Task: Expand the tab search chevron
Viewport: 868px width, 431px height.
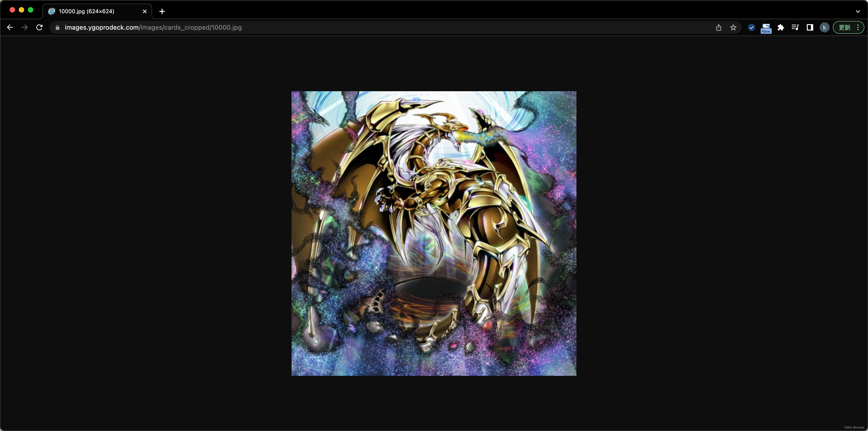Action: [x=857, y=11]
